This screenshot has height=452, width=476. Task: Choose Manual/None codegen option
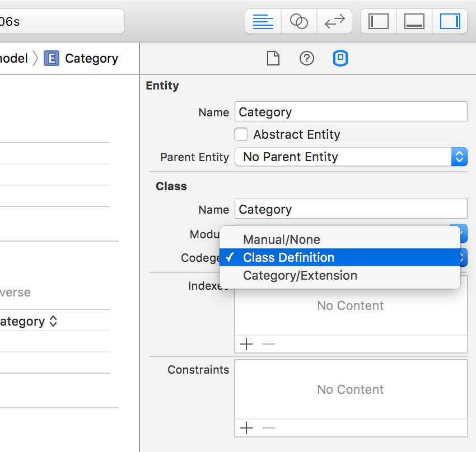tap(340, 239)
